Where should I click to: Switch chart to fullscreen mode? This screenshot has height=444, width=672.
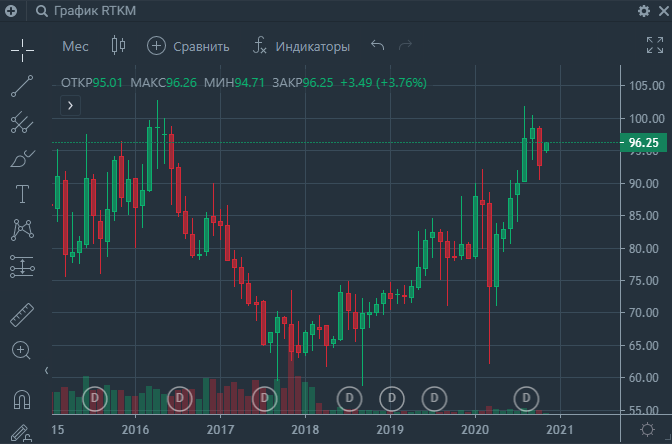[655, 45]
